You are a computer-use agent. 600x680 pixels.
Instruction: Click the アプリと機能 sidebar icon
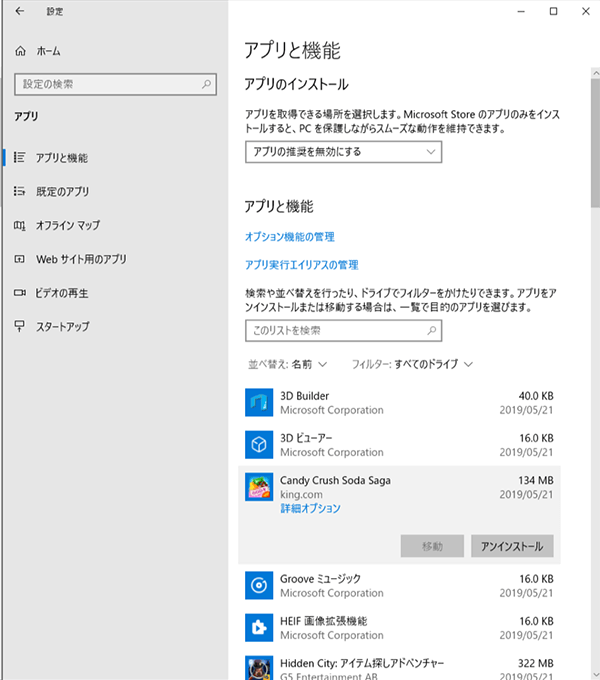tap(19, 157)
